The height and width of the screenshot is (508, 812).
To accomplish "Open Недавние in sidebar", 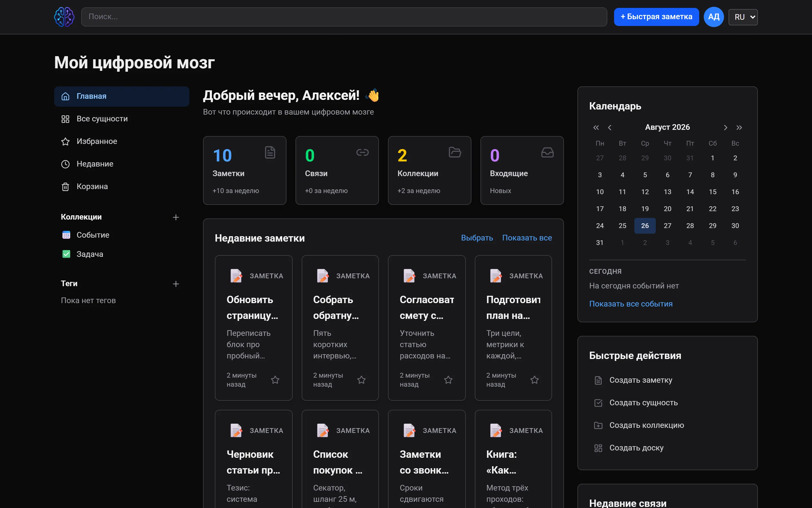I will [x=122, y=164].
